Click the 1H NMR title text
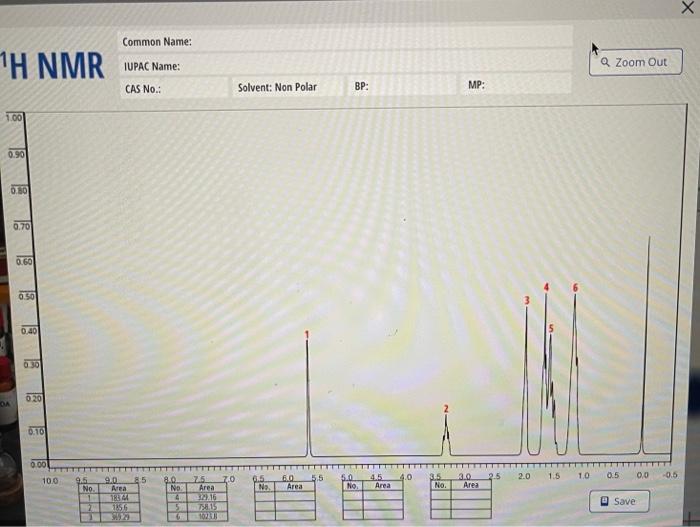This screenshot has width=700, height=527. [x=52, y=66]
